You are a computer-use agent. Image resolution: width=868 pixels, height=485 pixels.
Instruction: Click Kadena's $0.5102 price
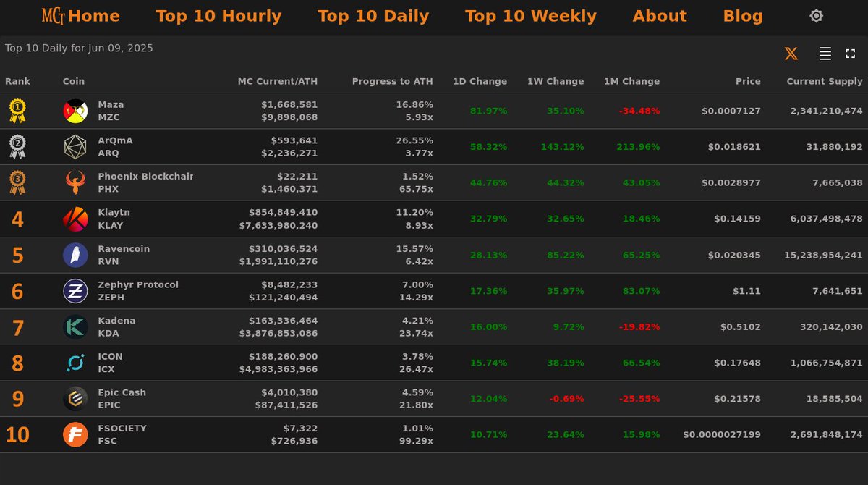click(740, 327)
